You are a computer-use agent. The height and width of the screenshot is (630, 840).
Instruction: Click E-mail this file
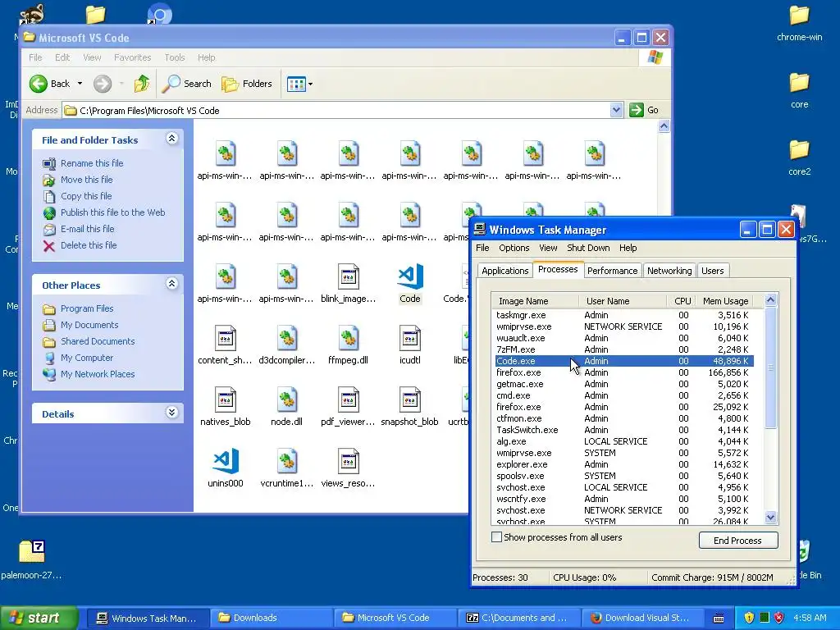87,229
